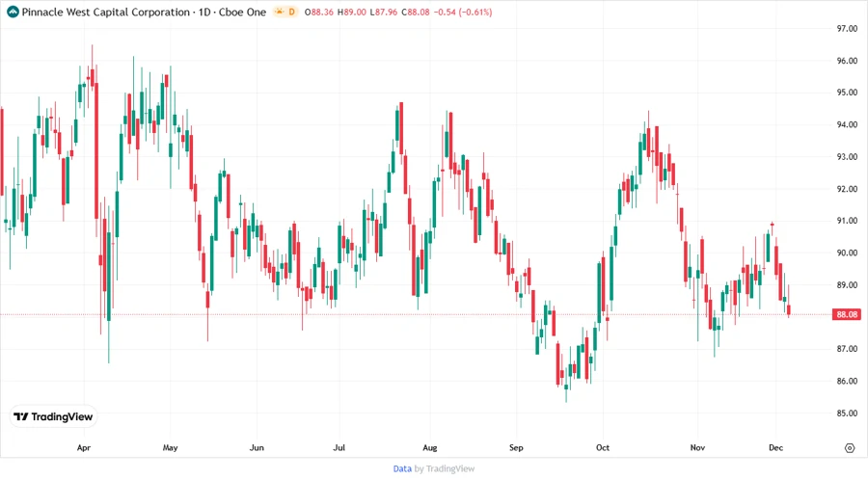Click the Pinnacle West Capital Corporation title
The width and height of the screenshot is (868, 480).
tap(106, 12)
